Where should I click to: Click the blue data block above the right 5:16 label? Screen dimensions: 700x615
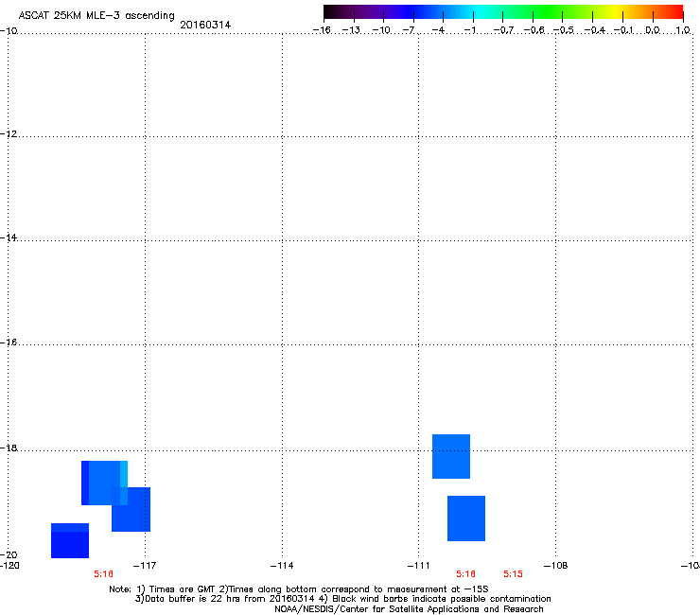466,518
